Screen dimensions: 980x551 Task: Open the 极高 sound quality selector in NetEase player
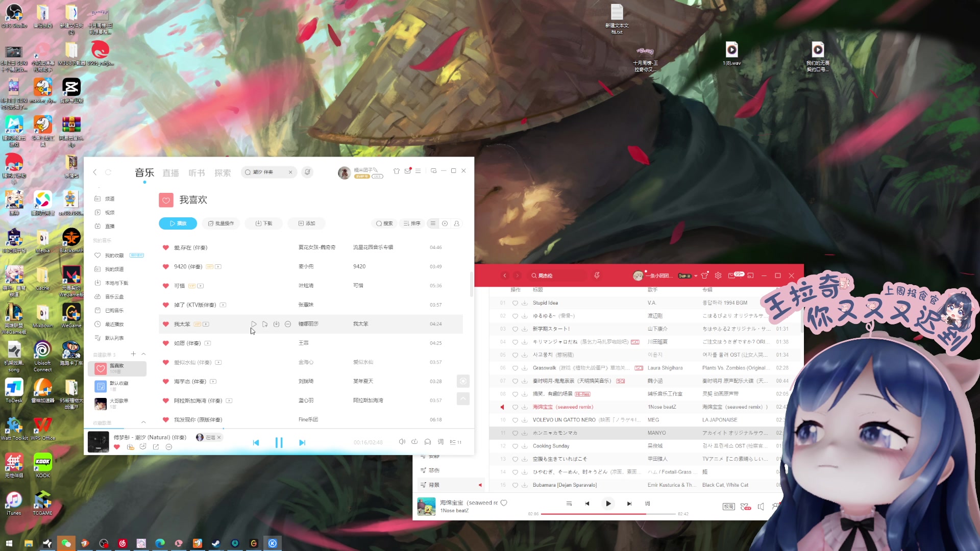(x=729, y=506)
